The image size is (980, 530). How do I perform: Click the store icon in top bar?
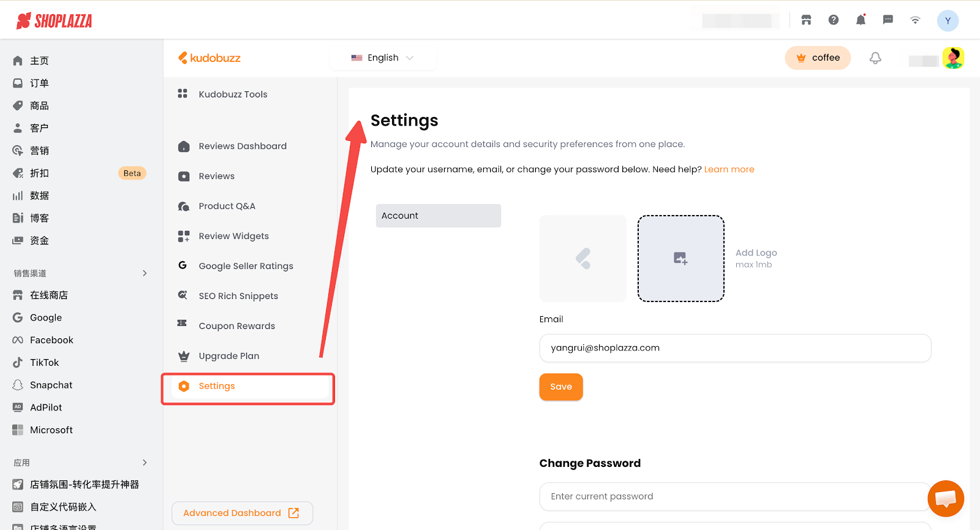tap(806, 20)
